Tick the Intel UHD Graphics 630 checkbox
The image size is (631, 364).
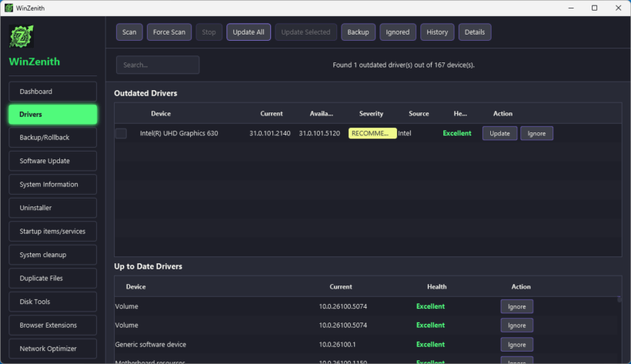[x=121, y=133]
